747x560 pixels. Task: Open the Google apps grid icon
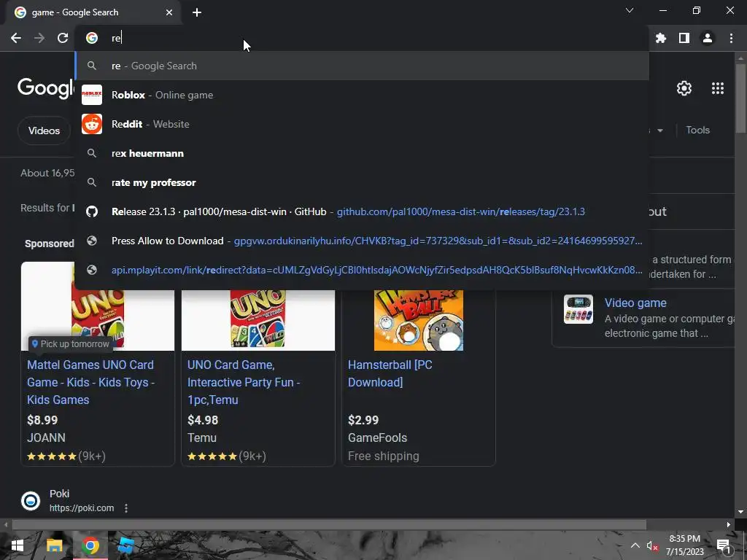(x=718, y=88)
